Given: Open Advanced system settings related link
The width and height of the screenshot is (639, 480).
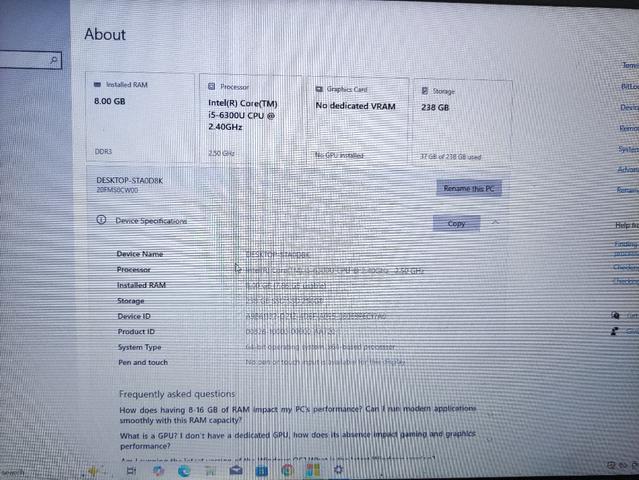Looking at the screenshot, I should pyautogui.click(x=628, y=170).
